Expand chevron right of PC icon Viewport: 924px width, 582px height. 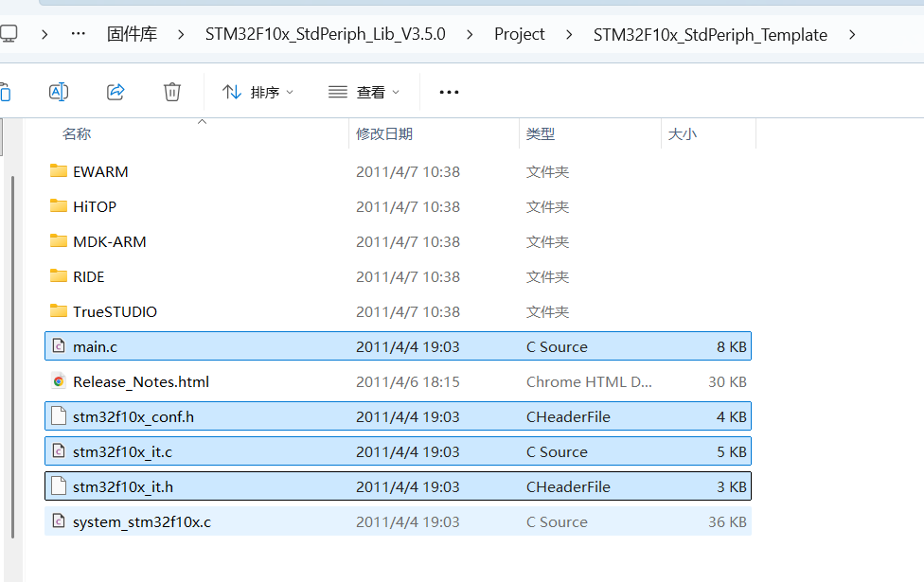(44, 35)
